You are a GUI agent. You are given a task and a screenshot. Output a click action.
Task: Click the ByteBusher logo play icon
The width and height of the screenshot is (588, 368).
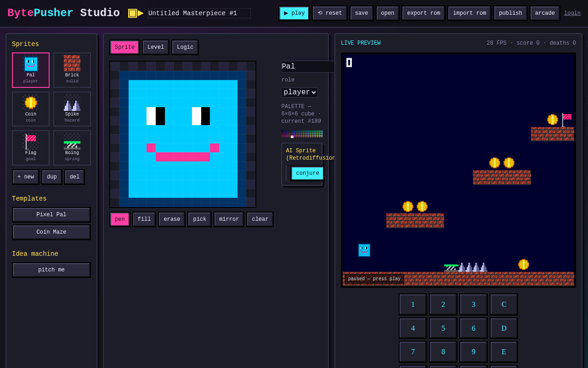(x=136, y=13)
